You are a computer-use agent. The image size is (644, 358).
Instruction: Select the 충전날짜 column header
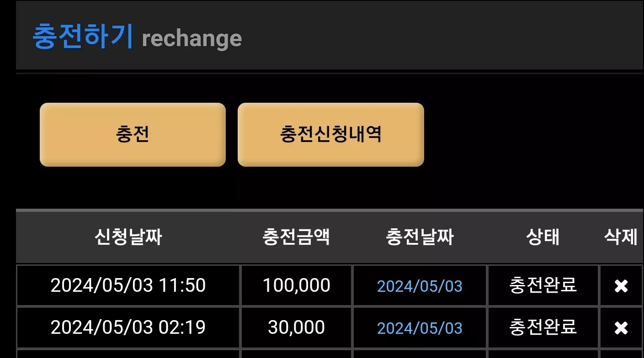(x=420, y=237)
